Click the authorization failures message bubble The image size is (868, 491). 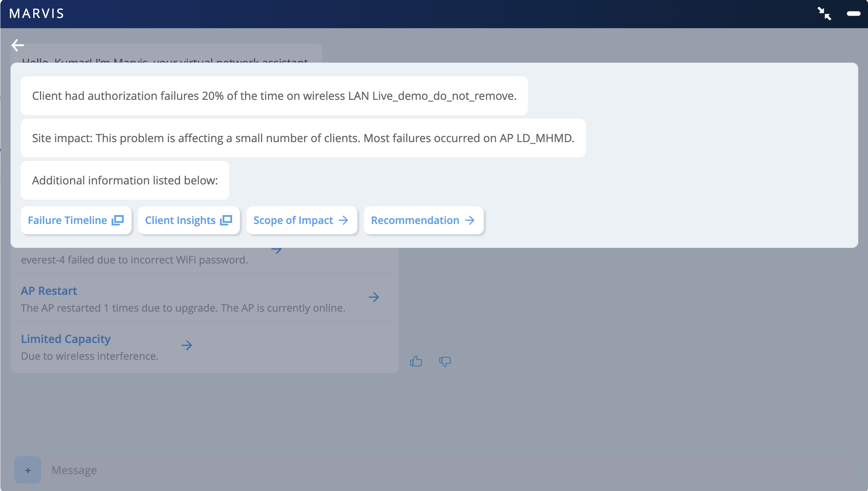click(274, 96)
